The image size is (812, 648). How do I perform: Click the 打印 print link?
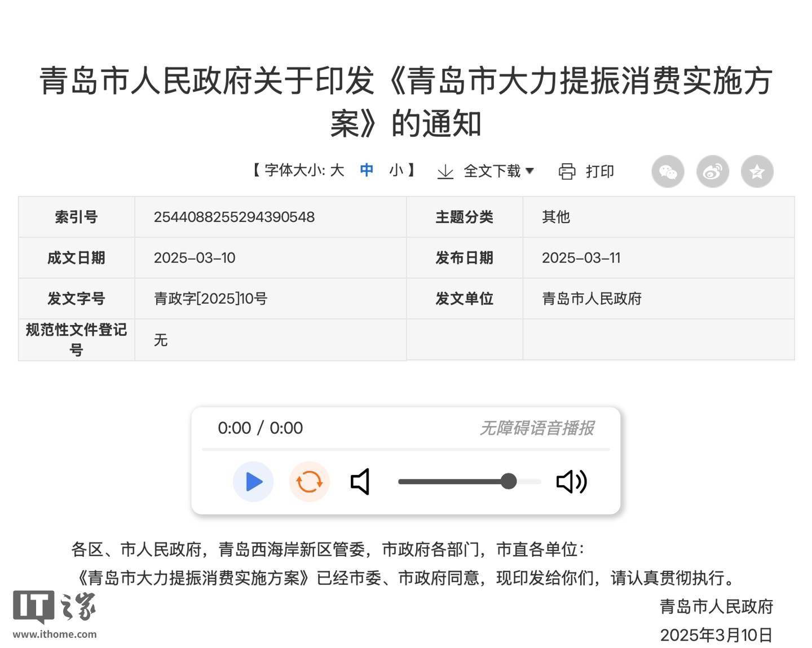click(x=600, y=171)
